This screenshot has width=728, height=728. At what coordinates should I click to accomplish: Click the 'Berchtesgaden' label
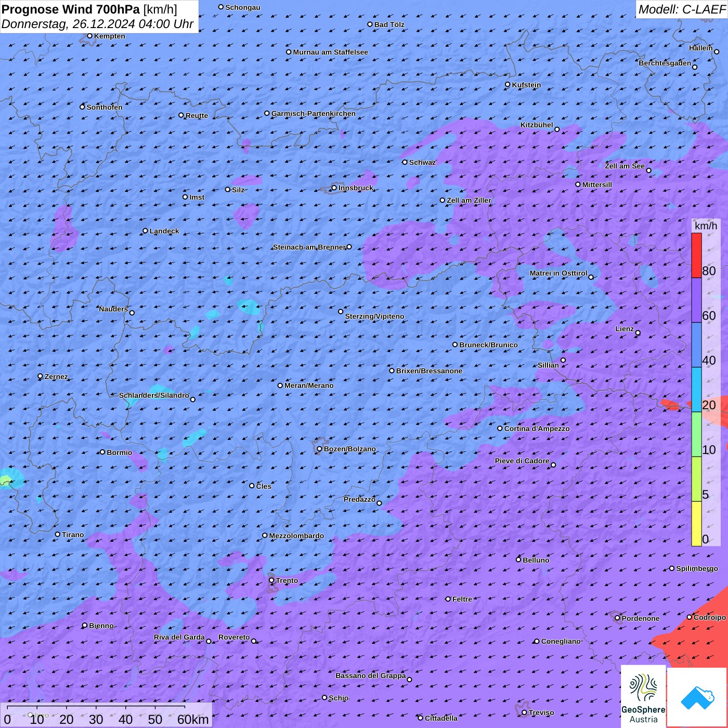click(x=665, y=63)
